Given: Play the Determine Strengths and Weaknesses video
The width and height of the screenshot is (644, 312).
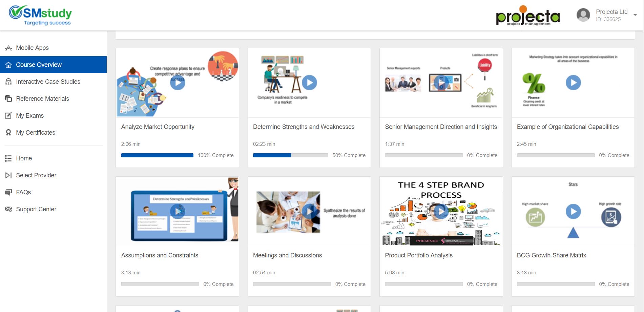Looking at the screenshot, I should (309, 82).
